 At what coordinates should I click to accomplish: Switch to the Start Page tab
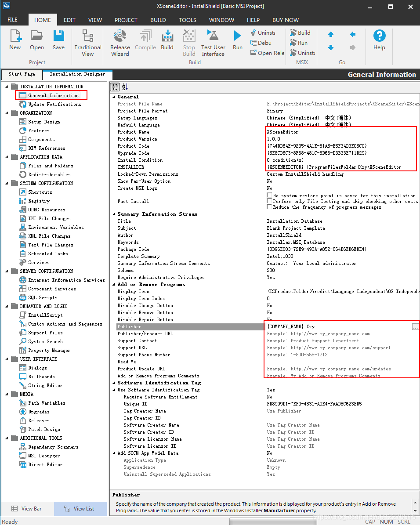click(22, 74)
